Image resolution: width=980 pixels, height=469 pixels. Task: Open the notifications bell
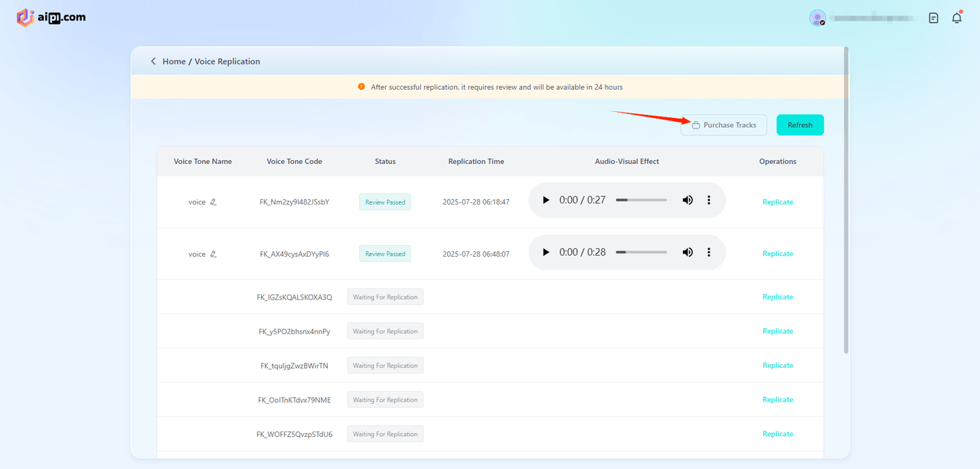[x=956, y=18]
